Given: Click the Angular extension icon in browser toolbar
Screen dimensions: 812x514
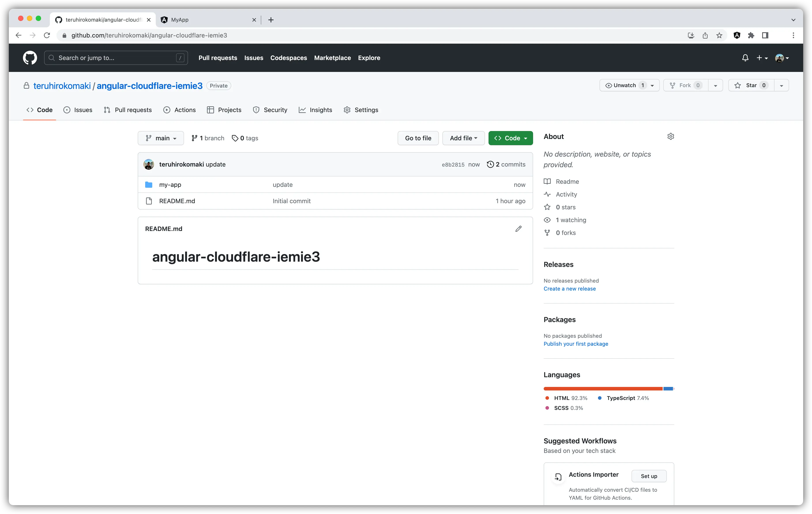Looking at the screenshot, I should click(x=737, y=35).
